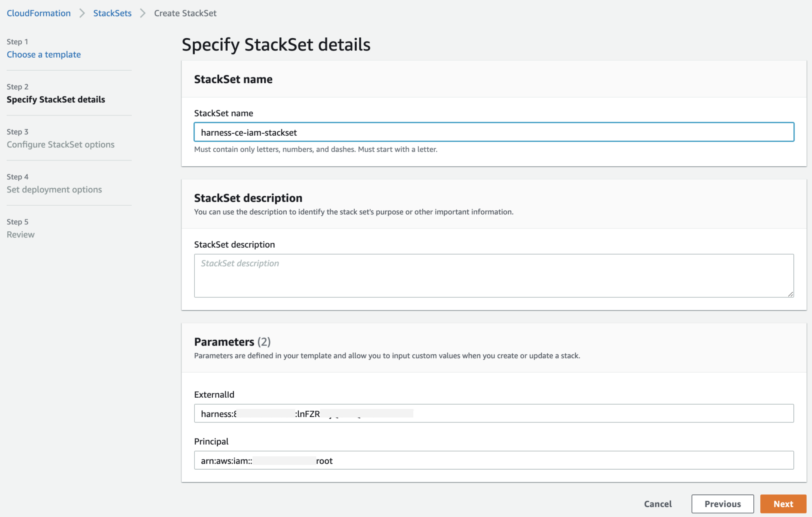Click the 'Specify StackSet details' page heading
This screenshot has width=812, height=517.
(x=276, y=45)
